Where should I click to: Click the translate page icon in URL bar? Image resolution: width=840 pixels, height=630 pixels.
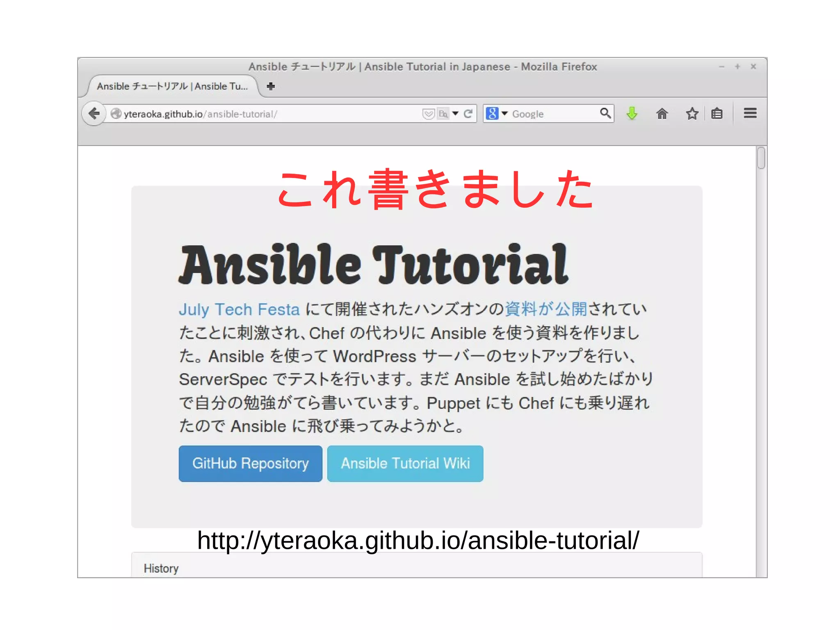pyautogui.click(x=443, y=114)
